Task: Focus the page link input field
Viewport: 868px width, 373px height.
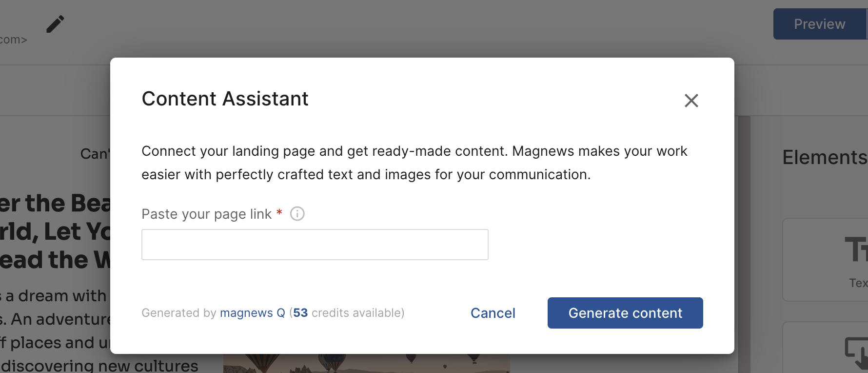Action: (x=315, y=245)
